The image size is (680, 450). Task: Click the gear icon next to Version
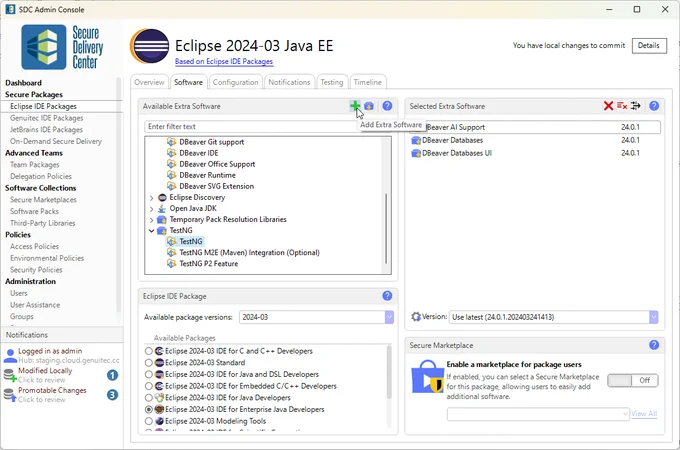[416, 316]
